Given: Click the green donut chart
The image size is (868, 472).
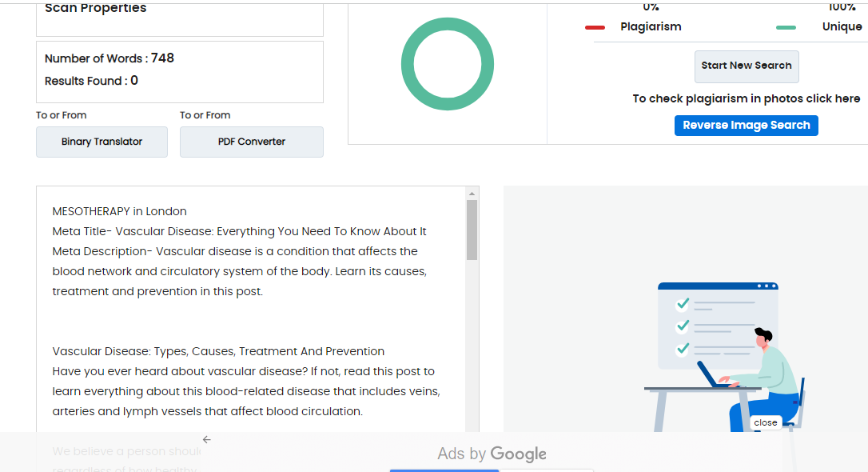Looking at the screenshot, I should click(448, 64).
